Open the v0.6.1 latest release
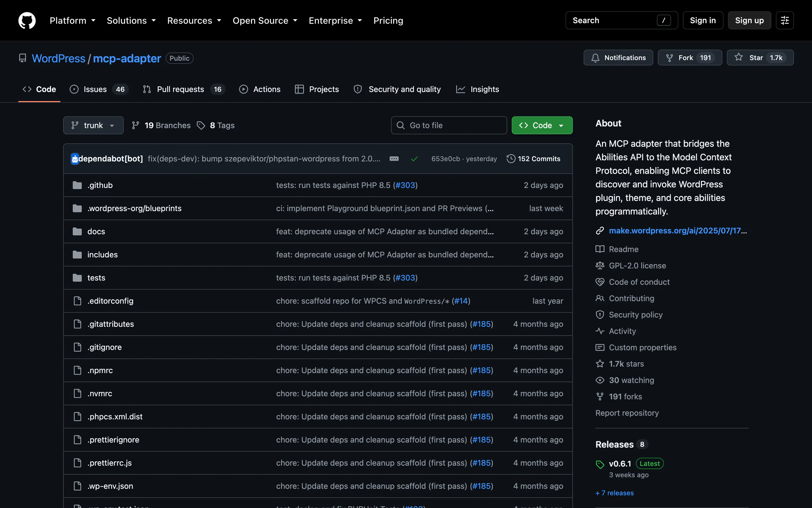The image size is (812, 508). [x=620, y=464]
